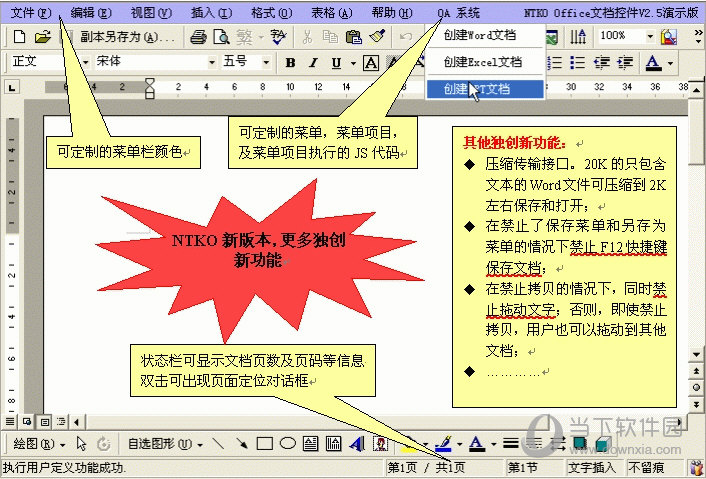706x479 pixels.
Task: Open the 自选图形(U) AutoShapes menu
Action: pyautogui.click(x=165, y=444)
